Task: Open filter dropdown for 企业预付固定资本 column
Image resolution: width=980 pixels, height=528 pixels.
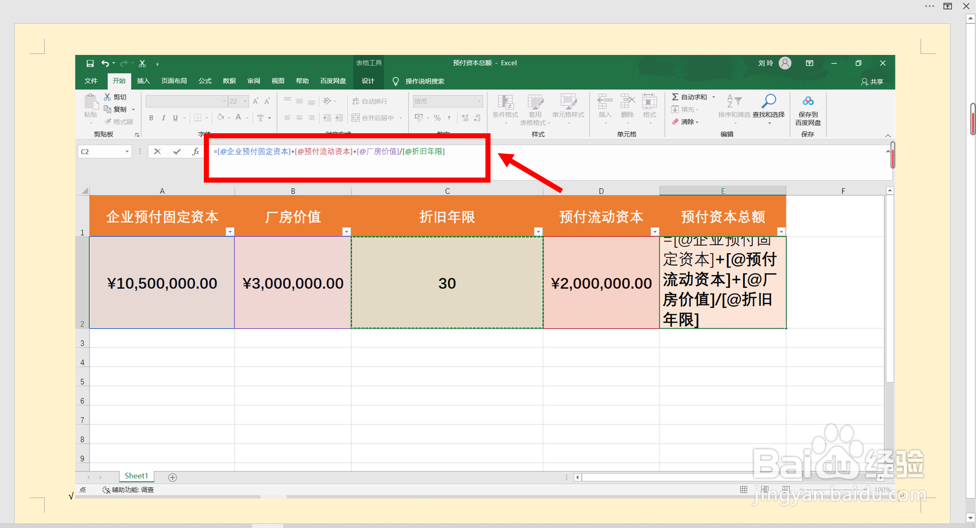Action: pos(230,231)
